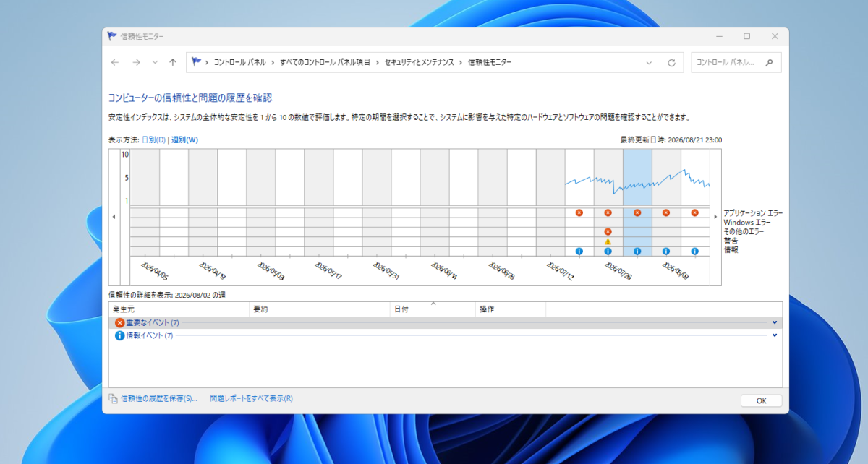
Task: Sort by the 要約 column header
Action: (319, 309)
